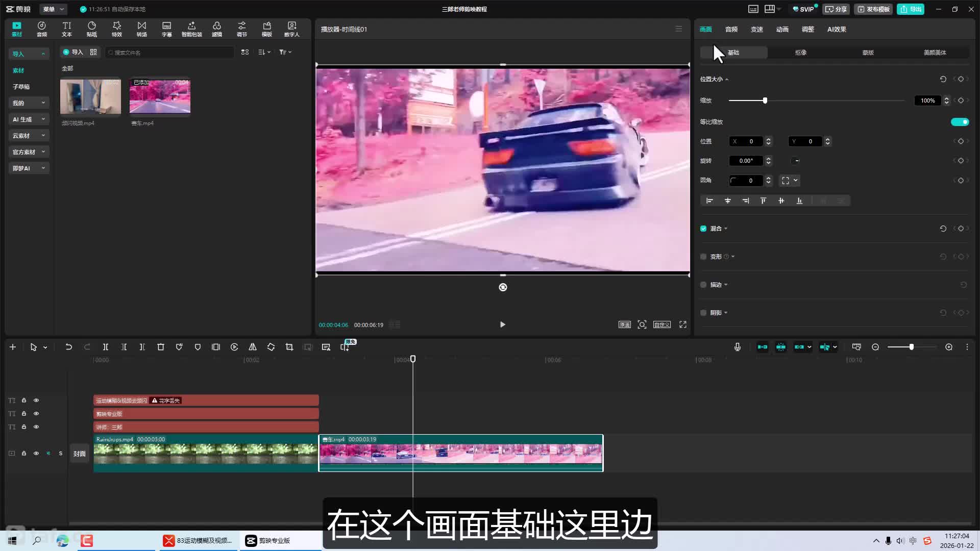Open the 贴纸 stickers panel
Screen dimensions: 980x551
(x=92, y=29)
